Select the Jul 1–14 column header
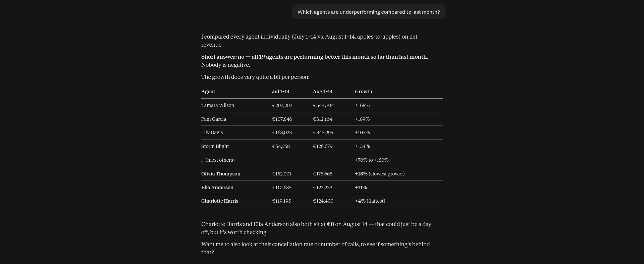Viewport: 644px width, 264px height. pos(281,92)
